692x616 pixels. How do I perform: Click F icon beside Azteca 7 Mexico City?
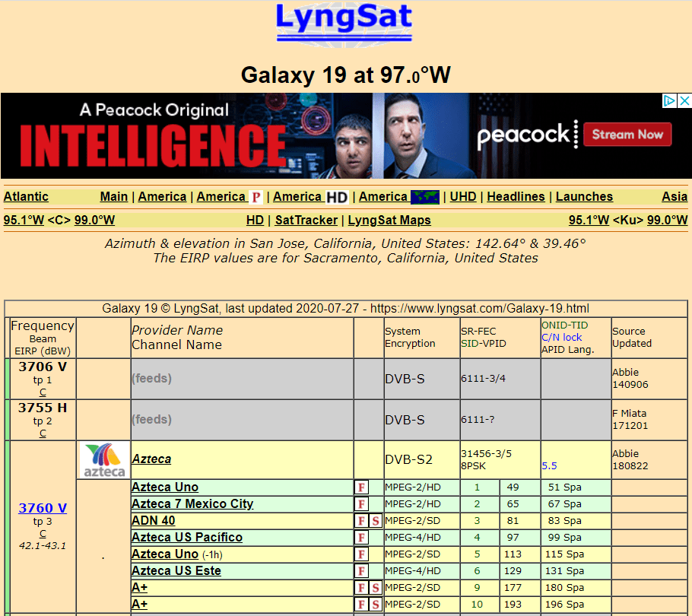[361, 504]
